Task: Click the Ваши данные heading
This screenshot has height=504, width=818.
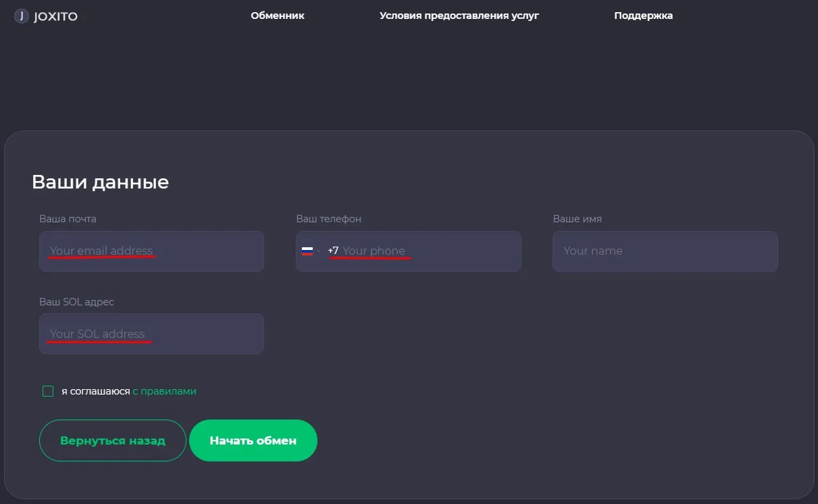Action: 100,182
